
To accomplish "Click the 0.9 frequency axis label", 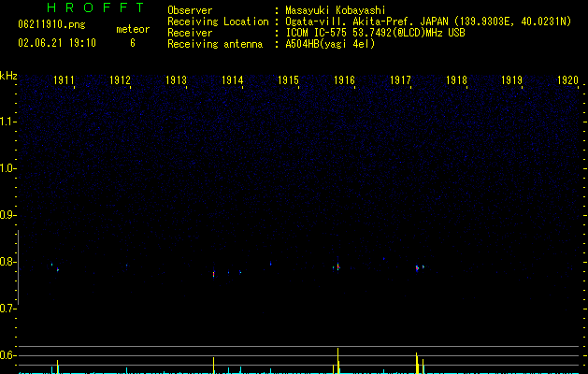I will coord(8,215).
